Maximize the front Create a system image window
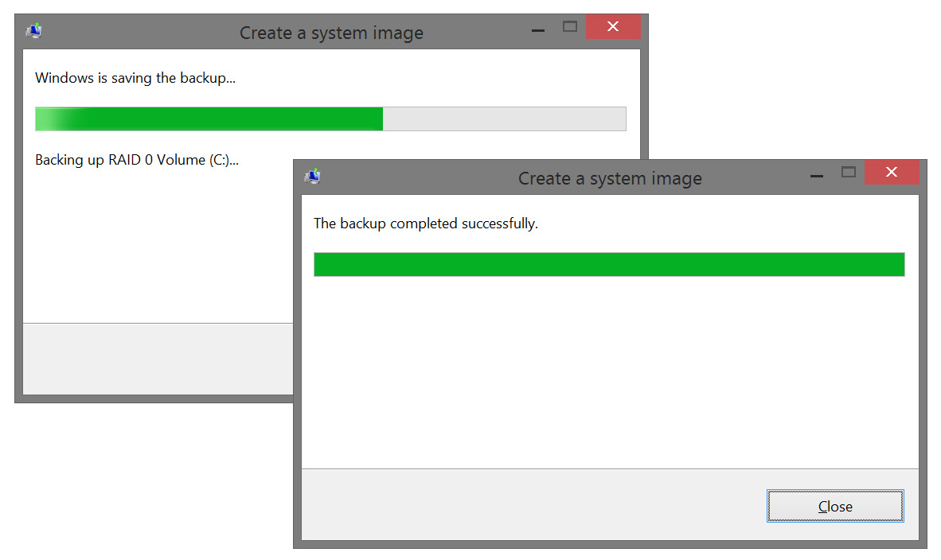 848,173
